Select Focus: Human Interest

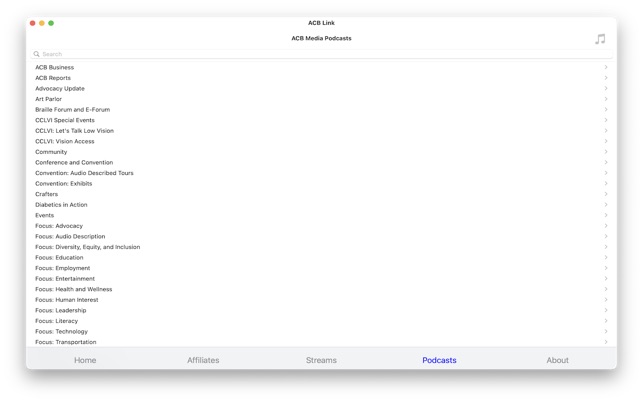322,300
